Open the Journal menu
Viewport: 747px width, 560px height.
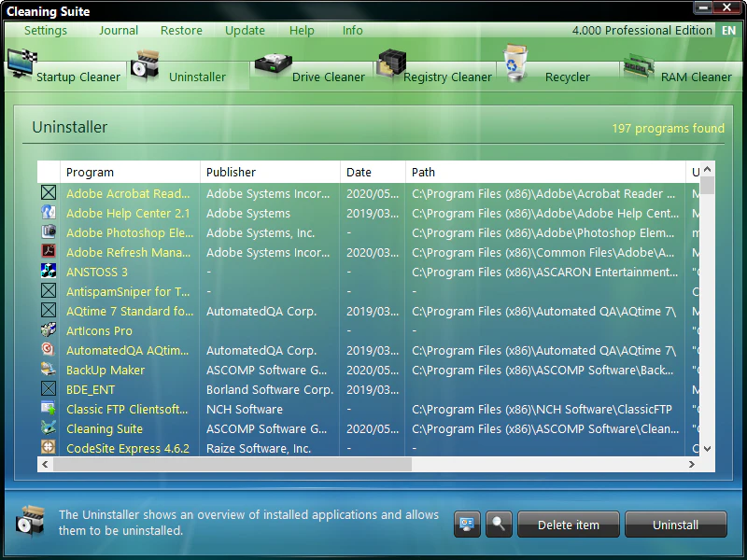coord(118,30)
